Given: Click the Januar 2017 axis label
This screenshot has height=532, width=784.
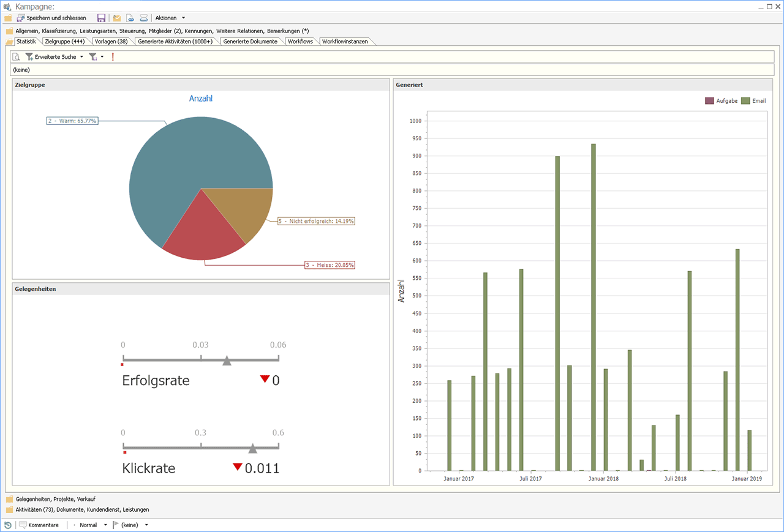Looking at the screenshot, I should coord(459,479).
